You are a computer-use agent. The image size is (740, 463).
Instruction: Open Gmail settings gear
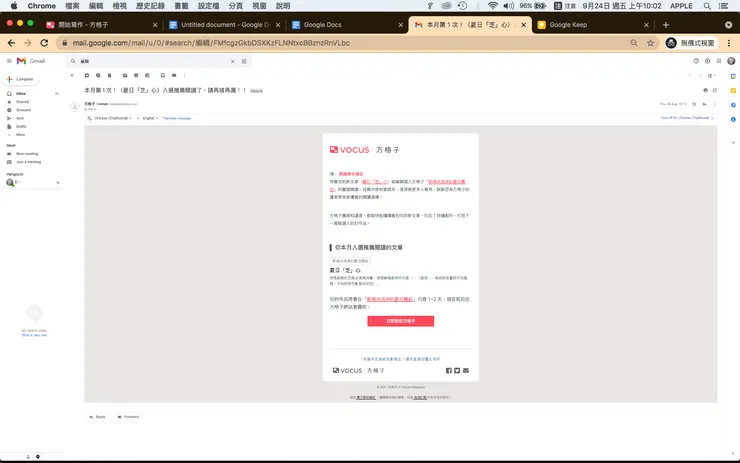tap(707, 61)
